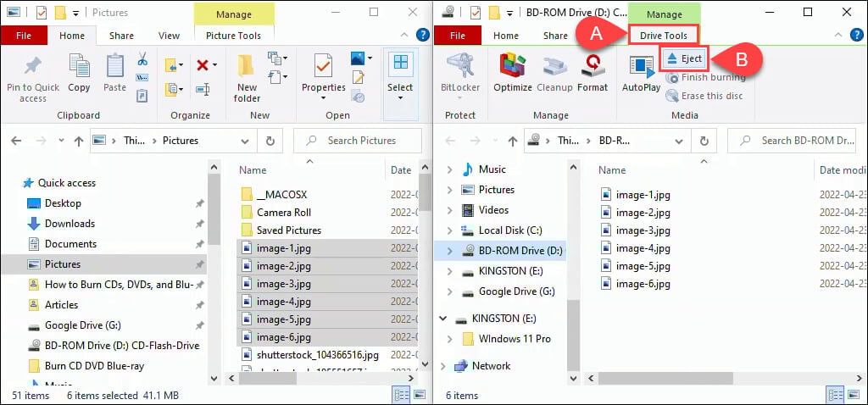Click Erase this disc
Screen dimensions: 868x405
tap(704, 96)
